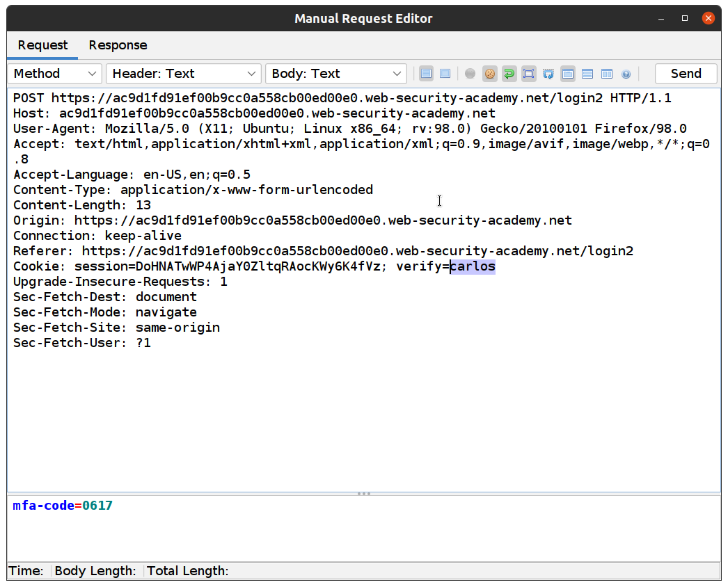Switch to the Request tab
Image resolution: width=728 pixels, height=587 pixels.
(43, 45)
